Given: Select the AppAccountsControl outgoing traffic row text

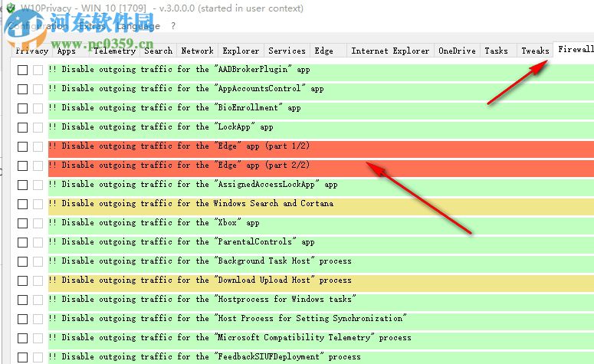Looking at the screenshot, I should (x=186, y=89).
